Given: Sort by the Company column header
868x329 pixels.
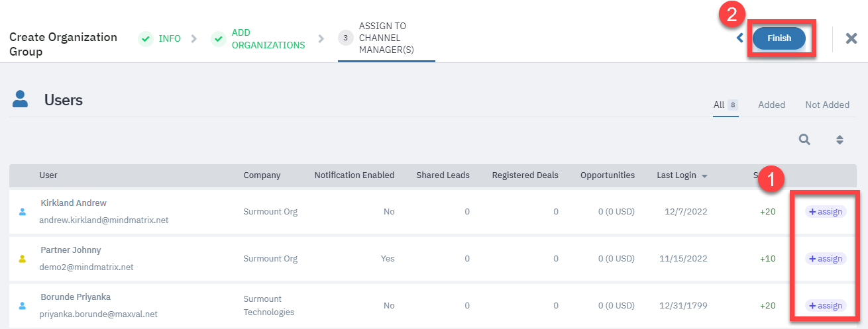Looking at the screenshot, I should coord(262,175).
